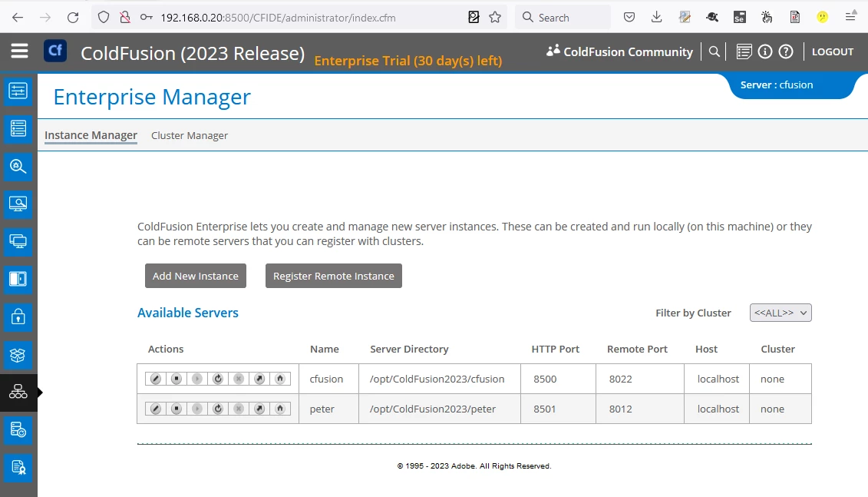The image size is (868, 497).
Task: Open the browser downloads icon
Action: 656,17
